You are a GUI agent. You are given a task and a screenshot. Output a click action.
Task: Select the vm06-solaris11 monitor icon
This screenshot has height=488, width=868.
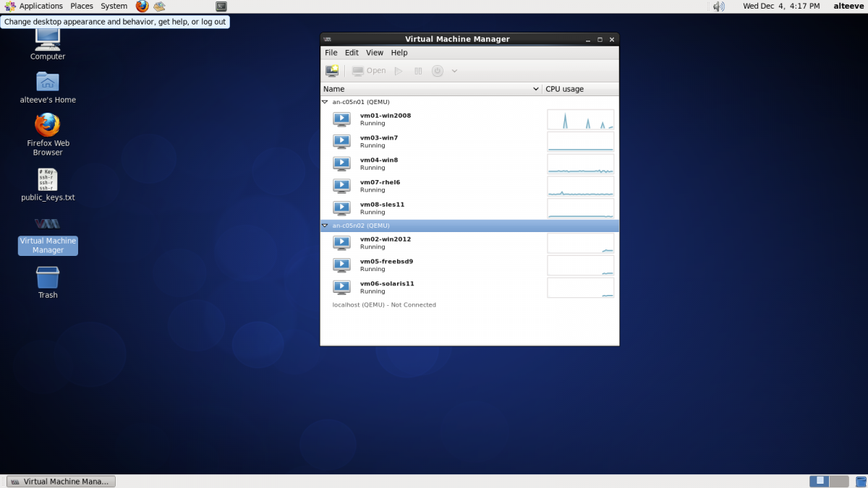point(341,287)
